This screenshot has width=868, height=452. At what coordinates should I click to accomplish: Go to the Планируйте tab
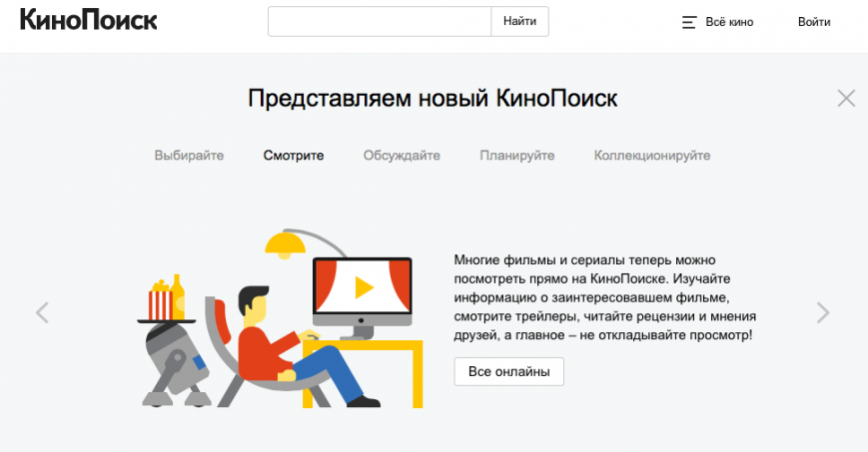coord(516,156)
